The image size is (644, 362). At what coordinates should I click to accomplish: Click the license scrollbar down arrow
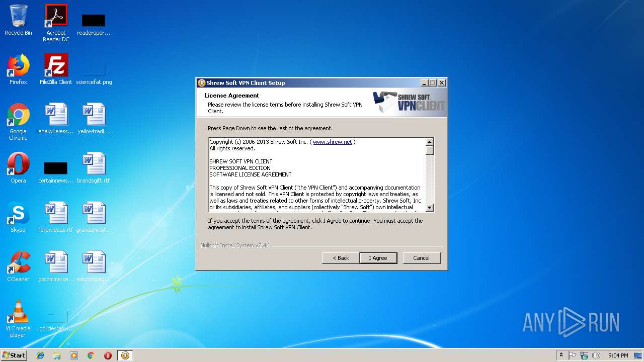(430, 207)
